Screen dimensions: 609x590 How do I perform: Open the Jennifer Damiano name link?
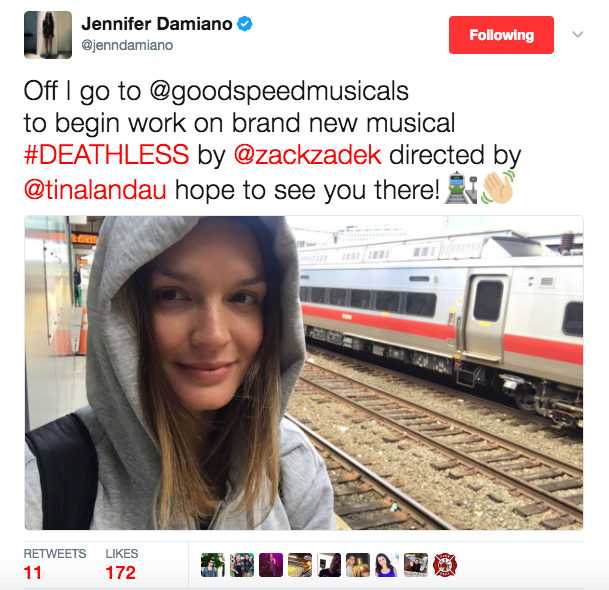(157, 24)
